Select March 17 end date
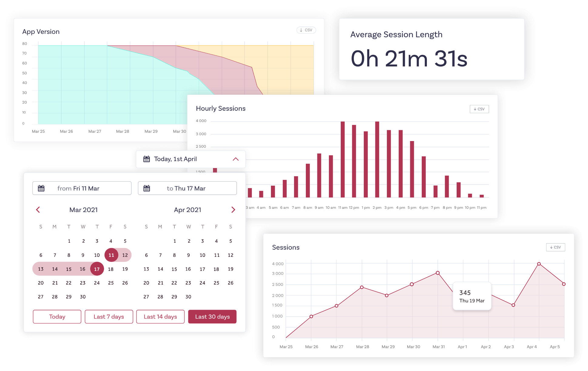588x371 pixels. click(x=97, y=269)
